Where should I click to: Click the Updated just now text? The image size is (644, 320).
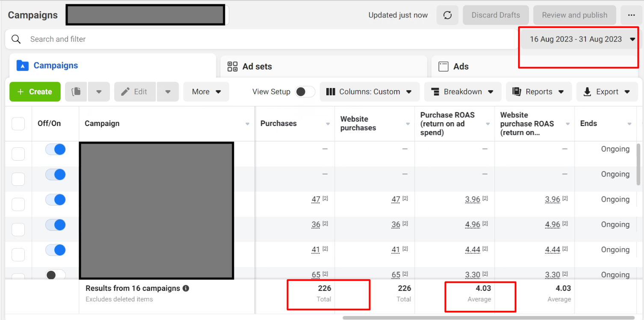tap(398, 15)
